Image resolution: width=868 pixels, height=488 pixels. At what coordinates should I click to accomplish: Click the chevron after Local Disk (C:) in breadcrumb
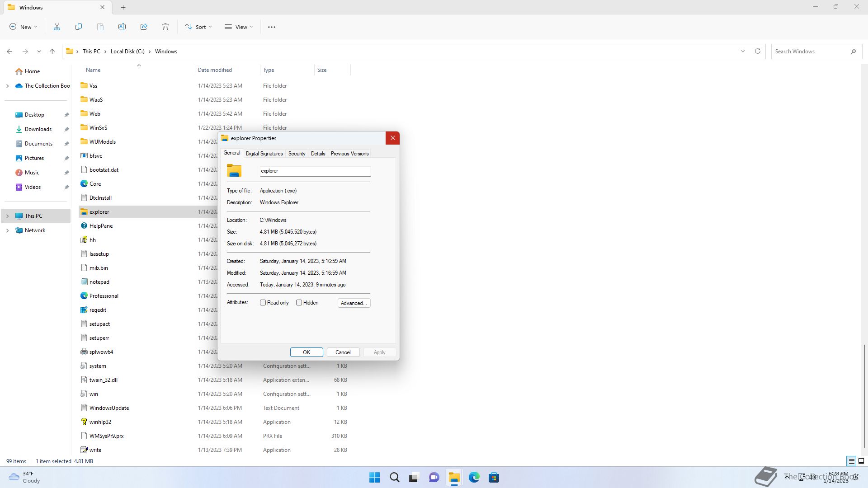tap(150, 52)
